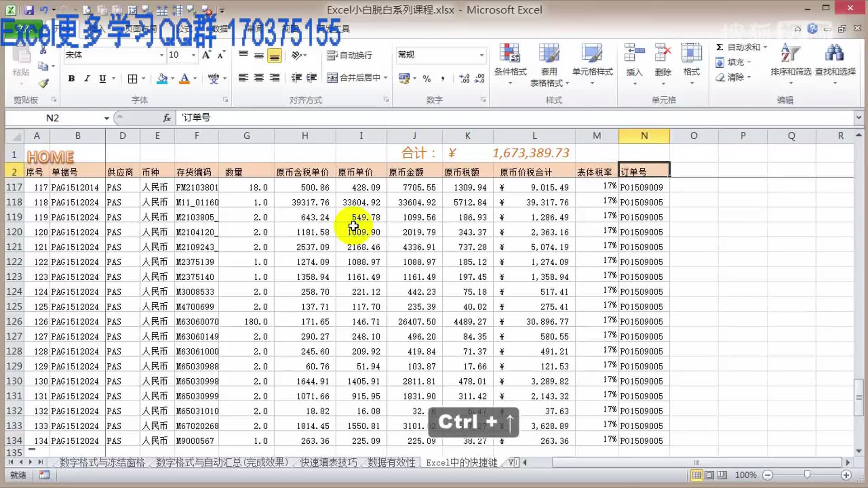
Task: Zoom in with plus button
Action: coord(846,475)
